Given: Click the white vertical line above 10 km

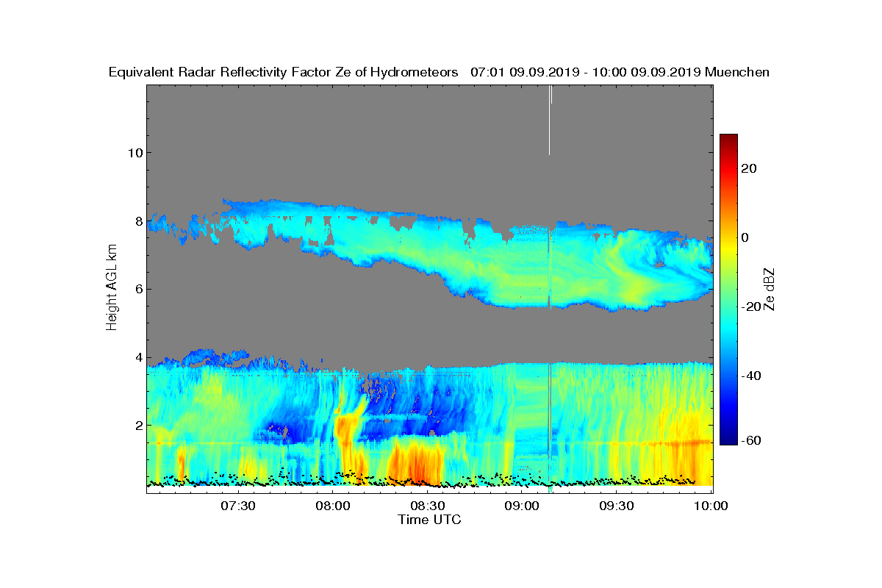Looking at the screenshot, I should [x=550, y=120].
